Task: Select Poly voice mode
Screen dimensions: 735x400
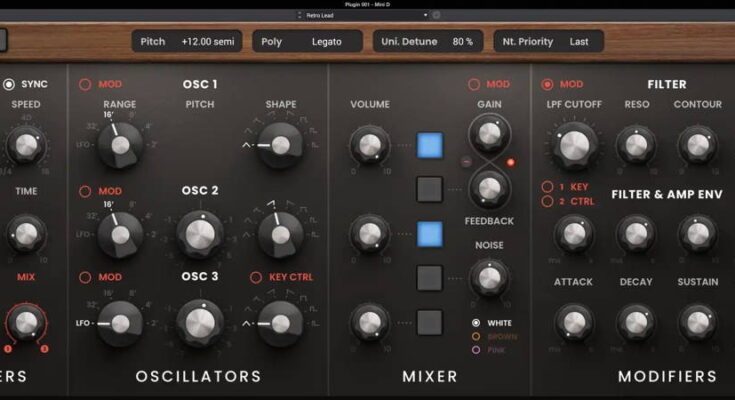Action: [271, 42]
